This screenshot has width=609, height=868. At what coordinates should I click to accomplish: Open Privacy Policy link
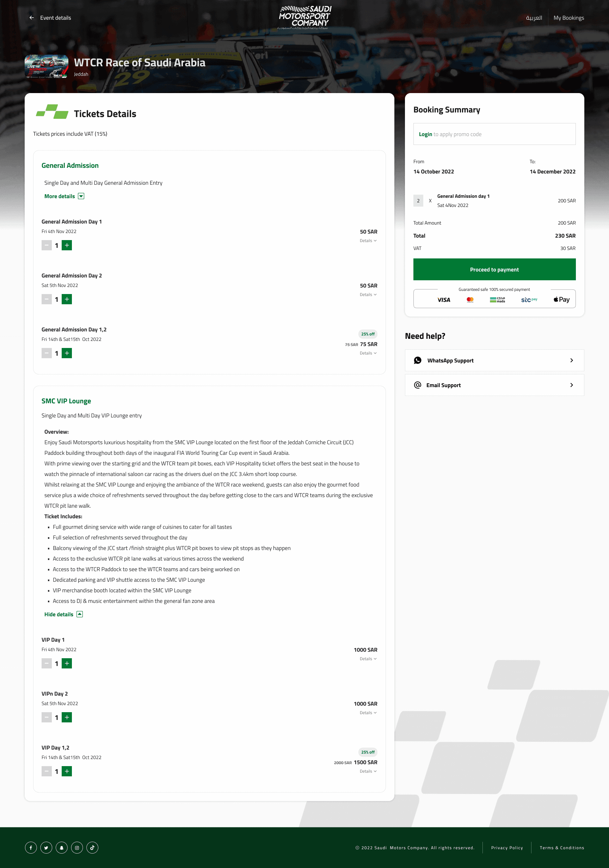(x=507, y=848)
